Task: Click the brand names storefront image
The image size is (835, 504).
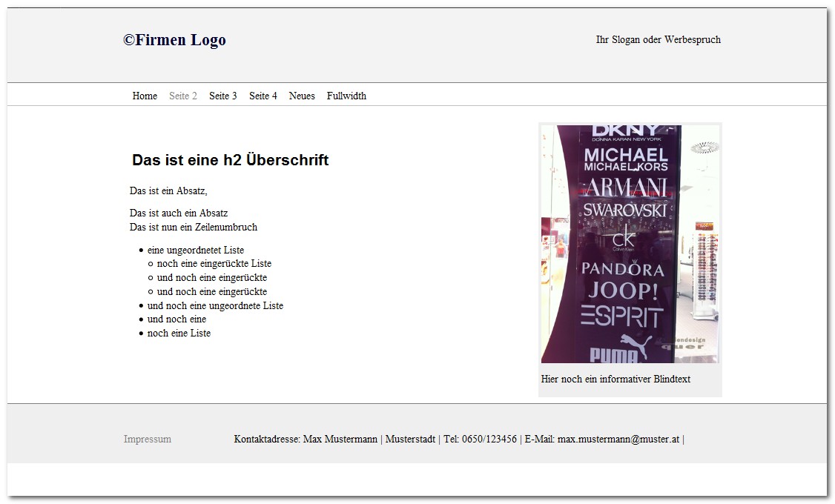Action: pos(630,244)
